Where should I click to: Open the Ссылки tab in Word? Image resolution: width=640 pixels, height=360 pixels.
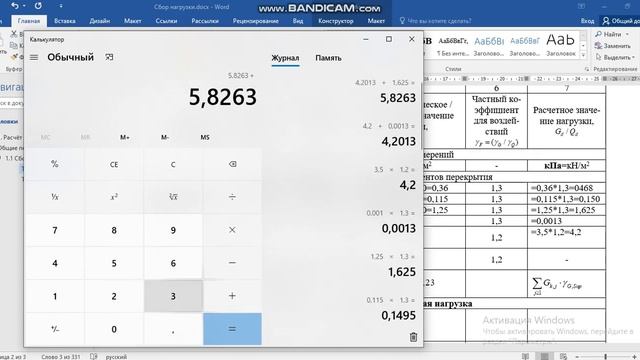(x=166, y=21)
